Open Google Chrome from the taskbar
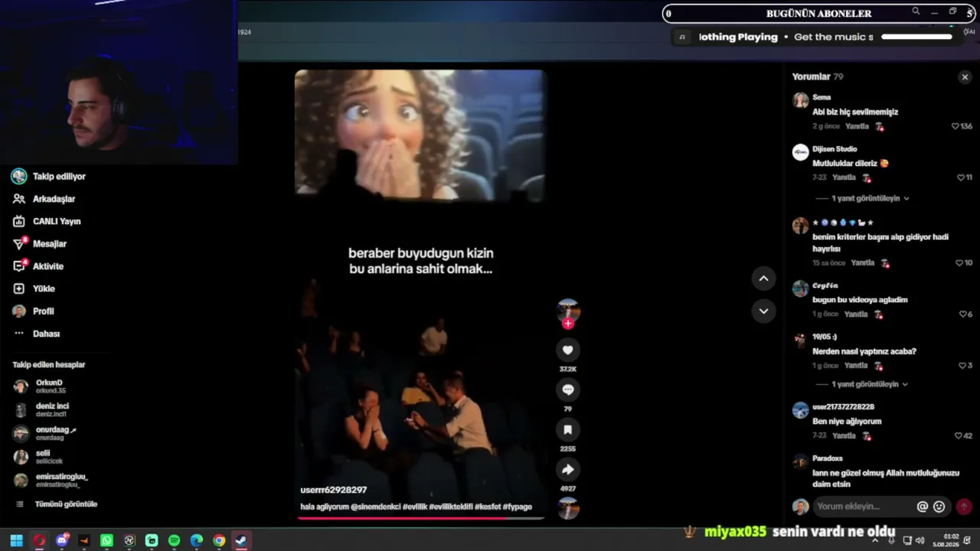980x551 pixels. point(219,540)
